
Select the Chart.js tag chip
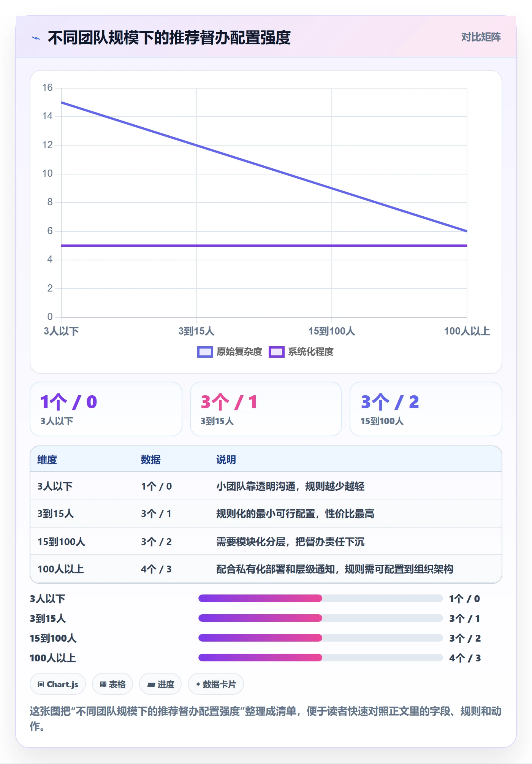tap(58, 684)
